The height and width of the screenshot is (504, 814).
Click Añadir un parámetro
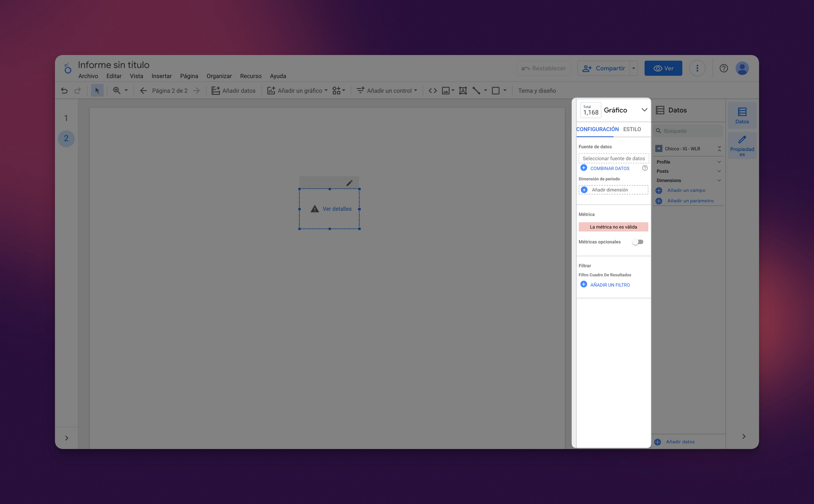690,201
